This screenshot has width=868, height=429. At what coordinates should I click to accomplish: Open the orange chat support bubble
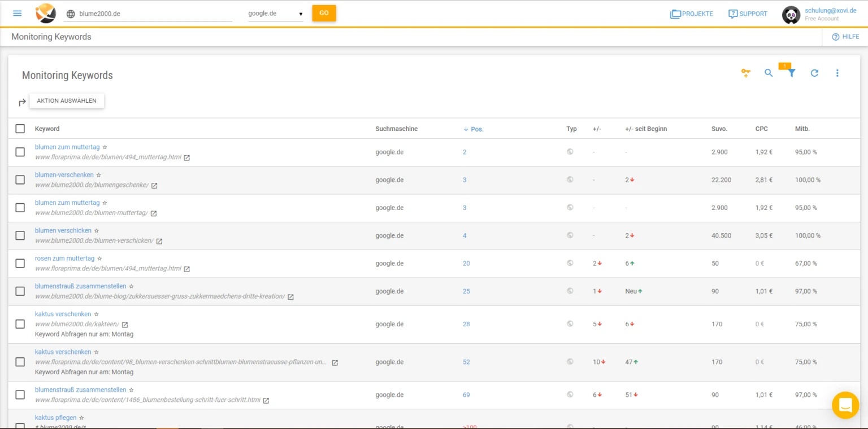pyautogui.click(x=845, y=405)
